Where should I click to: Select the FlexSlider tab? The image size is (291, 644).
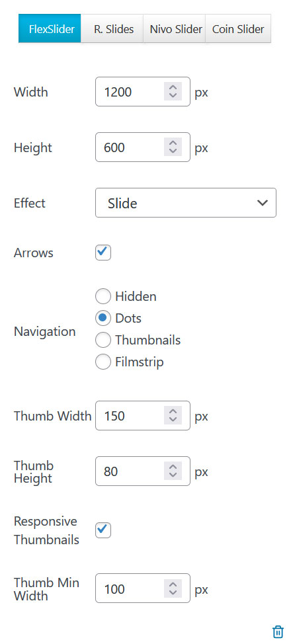50,28
